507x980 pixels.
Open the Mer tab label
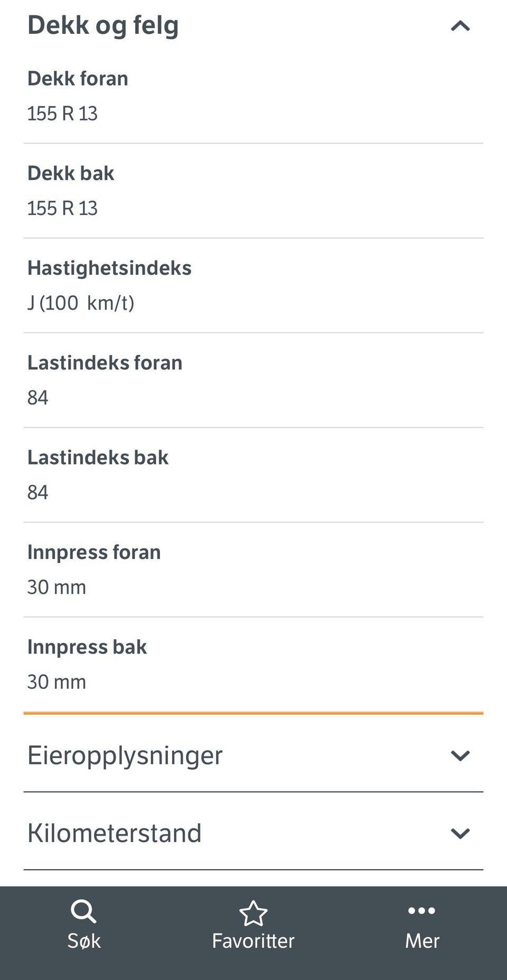click(421, 941)
